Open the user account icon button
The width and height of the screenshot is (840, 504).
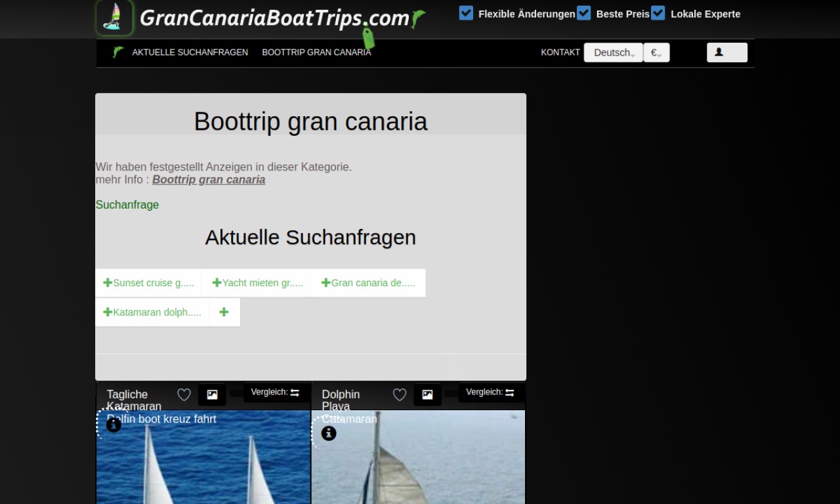click(726, 52)
